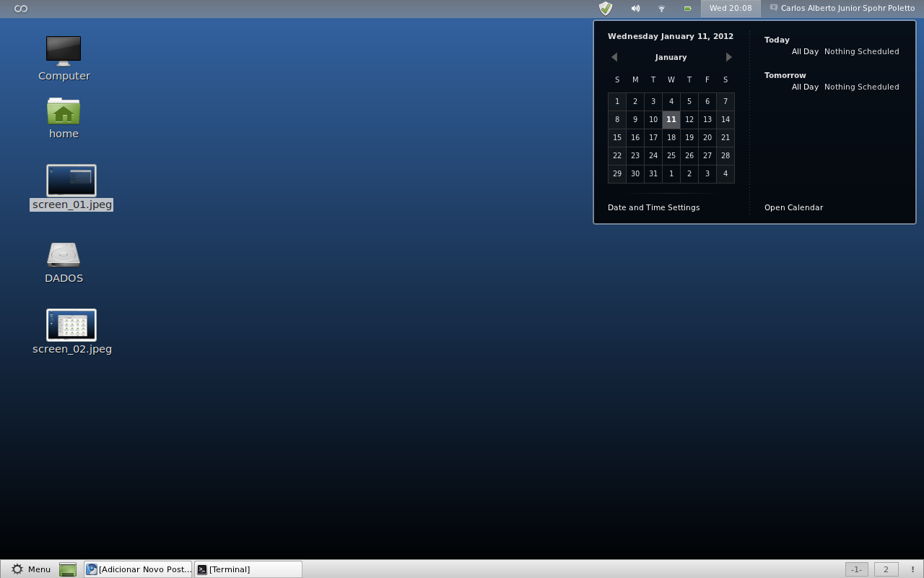
Task: Select date 14 in calendar
Action: [725, 119]
